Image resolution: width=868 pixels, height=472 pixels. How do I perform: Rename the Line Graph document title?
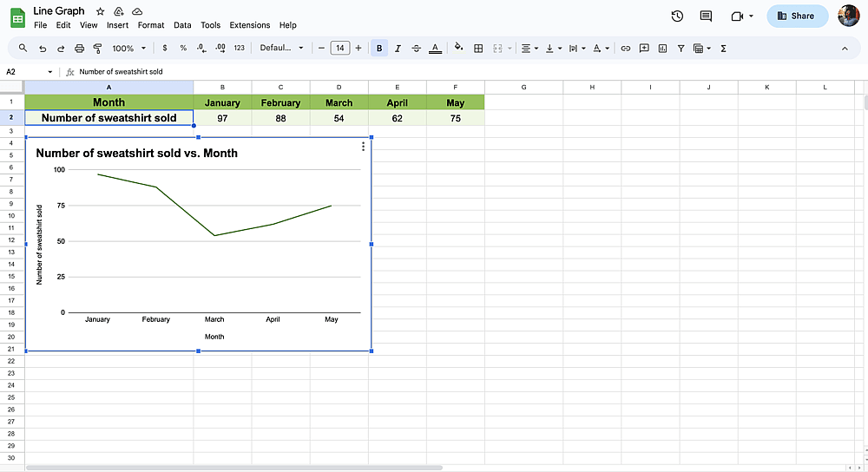click(59, 11)
